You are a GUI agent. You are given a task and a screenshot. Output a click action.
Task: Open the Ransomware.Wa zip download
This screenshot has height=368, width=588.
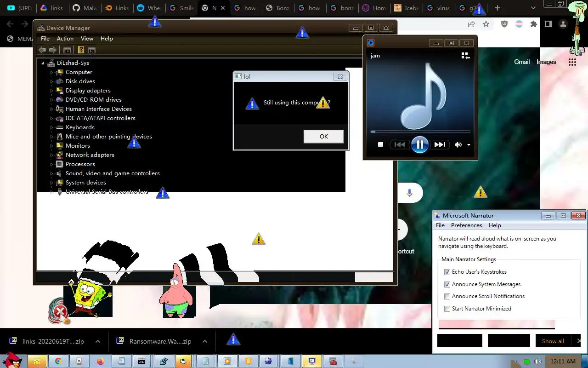click(x=160, y=341)
